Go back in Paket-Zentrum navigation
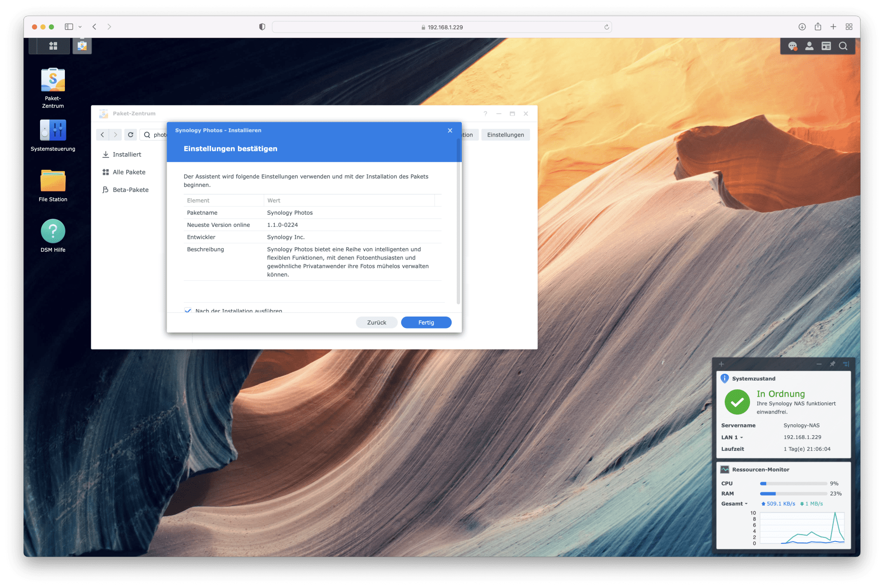This screenshot has height=588, width=884. (102, 135)
